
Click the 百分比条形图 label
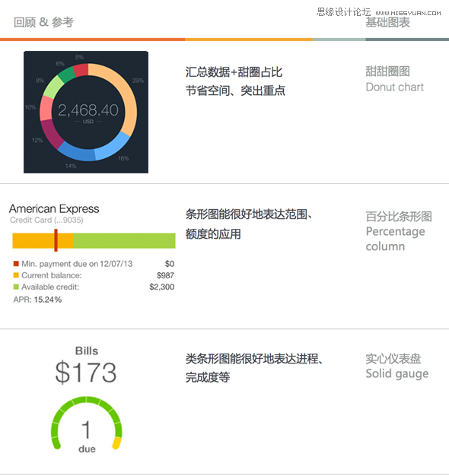click(x=399, y=217)
